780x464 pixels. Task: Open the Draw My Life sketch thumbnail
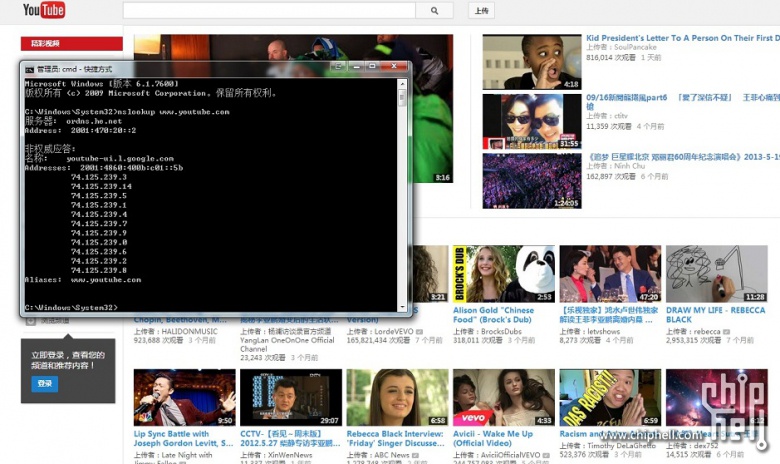pyautogui.click(x=717, y=274)
